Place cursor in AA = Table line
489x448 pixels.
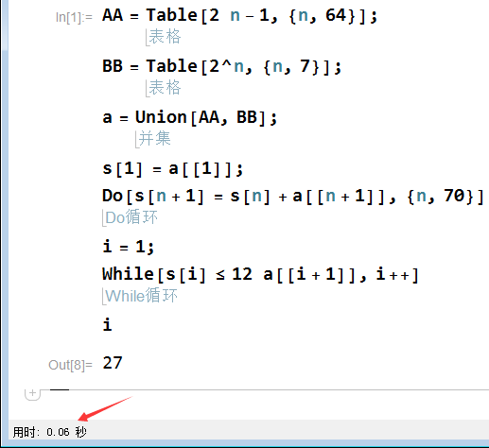pos(239,15)
